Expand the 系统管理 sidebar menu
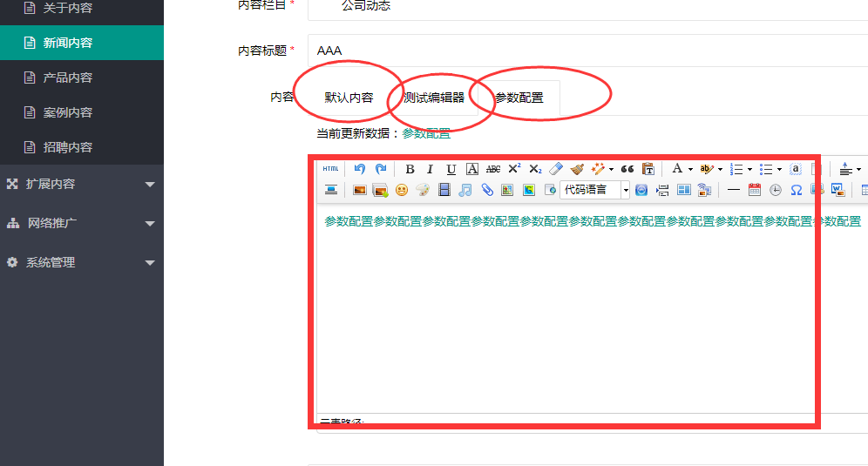Image resolution: width=868 pixels, height=466 pixels. click(82, 262)
